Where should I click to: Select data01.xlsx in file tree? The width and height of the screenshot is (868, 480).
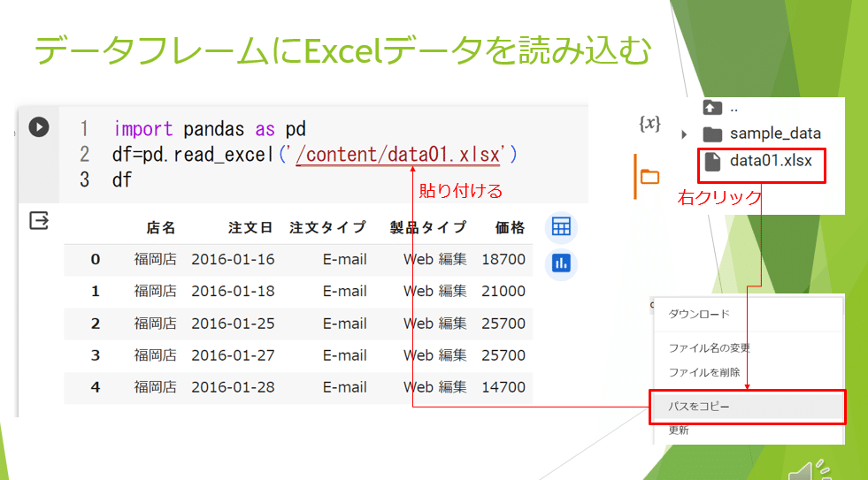click(771, 161)
